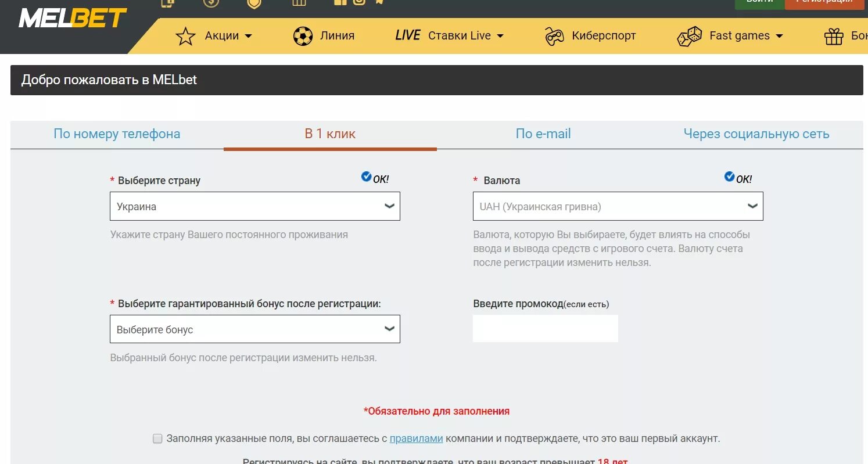
Task: Click the Выберите страну label
Action: (159, 181)
